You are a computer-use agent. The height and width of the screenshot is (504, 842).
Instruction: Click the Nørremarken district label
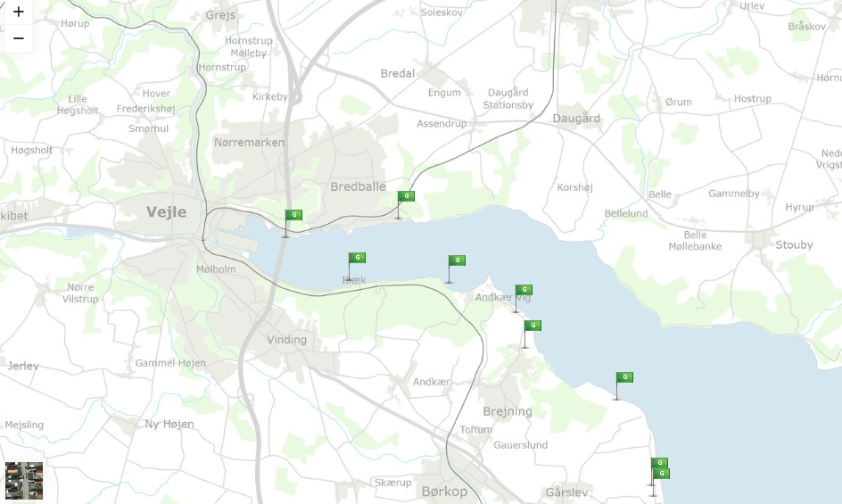[249, 143]
